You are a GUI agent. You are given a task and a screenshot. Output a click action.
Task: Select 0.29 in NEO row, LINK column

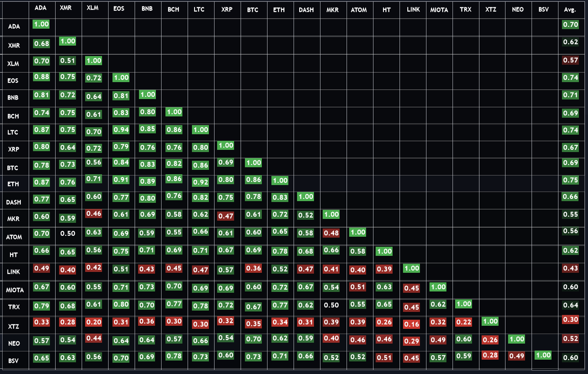coord(411,341)
